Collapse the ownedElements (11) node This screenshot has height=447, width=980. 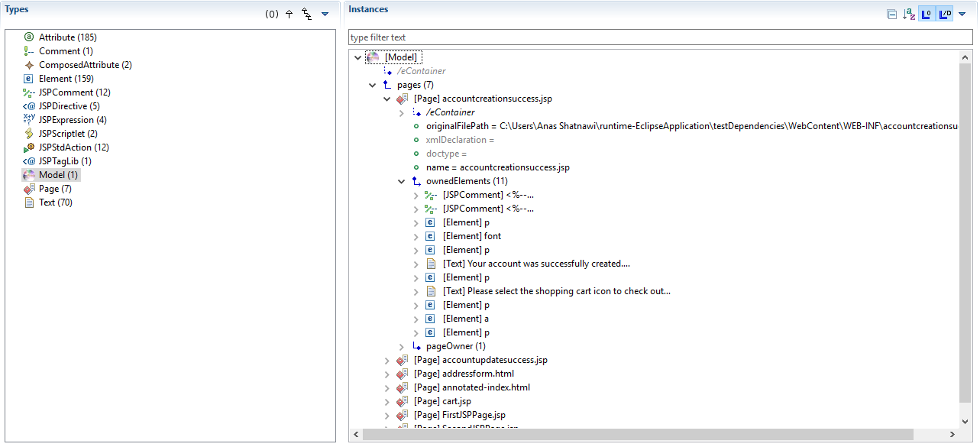pyautogui.click(x=402, y=181)
